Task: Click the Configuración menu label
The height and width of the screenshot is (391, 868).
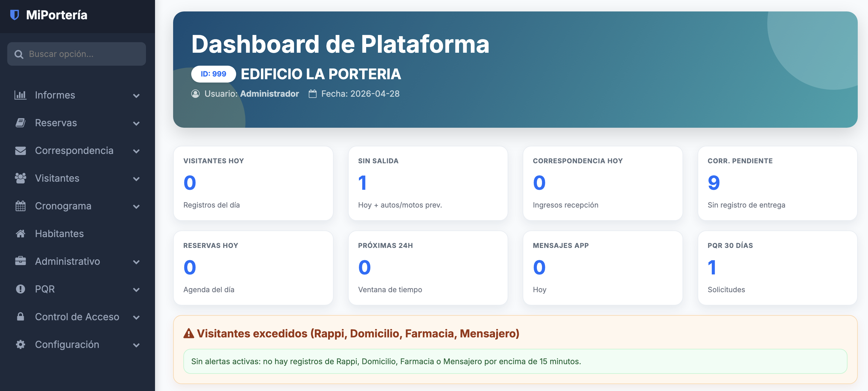Action: 67,344
